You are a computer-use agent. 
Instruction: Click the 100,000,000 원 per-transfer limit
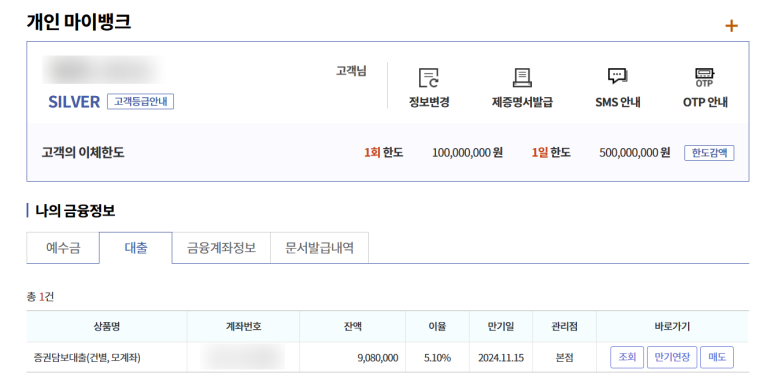(467, 153)
